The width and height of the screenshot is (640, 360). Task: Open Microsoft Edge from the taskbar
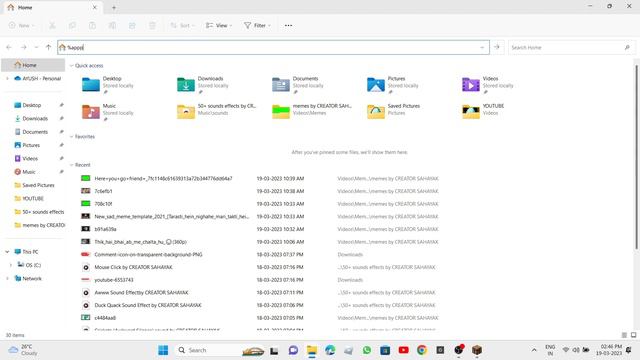(330, 350)
